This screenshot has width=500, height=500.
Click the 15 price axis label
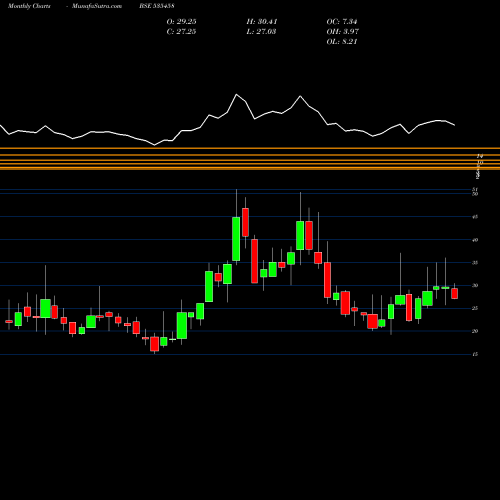[x=475, y=354]
